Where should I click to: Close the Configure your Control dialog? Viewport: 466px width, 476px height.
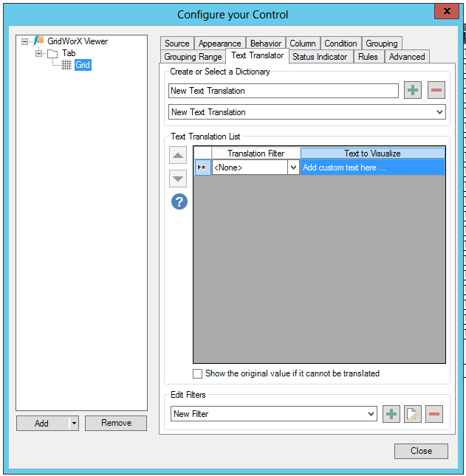click(x=447, y=12)
